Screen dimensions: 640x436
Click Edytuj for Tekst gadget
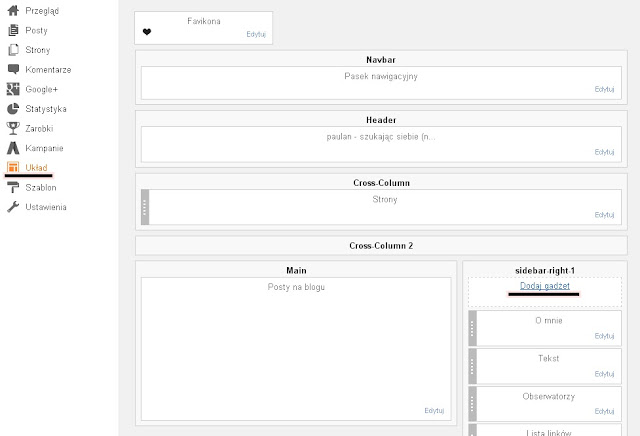click(x=604, y=374)
